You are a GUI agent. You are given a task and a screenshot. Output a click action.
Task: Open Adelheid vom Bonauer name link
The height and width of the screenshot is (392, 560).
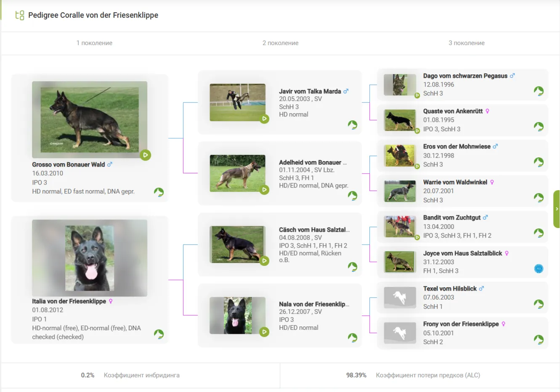pyautogui.click(x=310, y=162)
